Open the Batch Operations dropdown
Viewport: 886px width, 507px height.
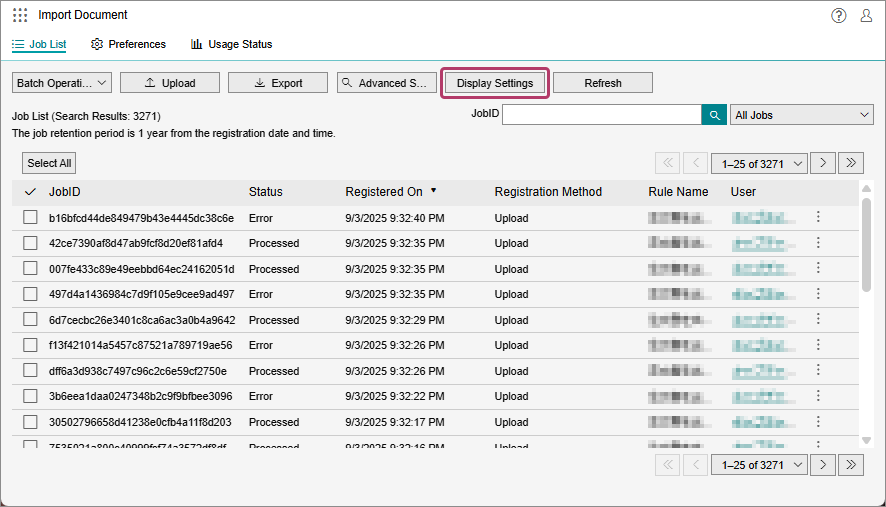coord(62,83)
